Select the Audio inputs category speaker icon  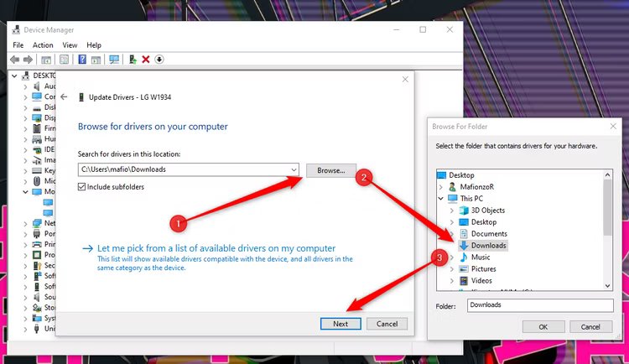(37, 86)
